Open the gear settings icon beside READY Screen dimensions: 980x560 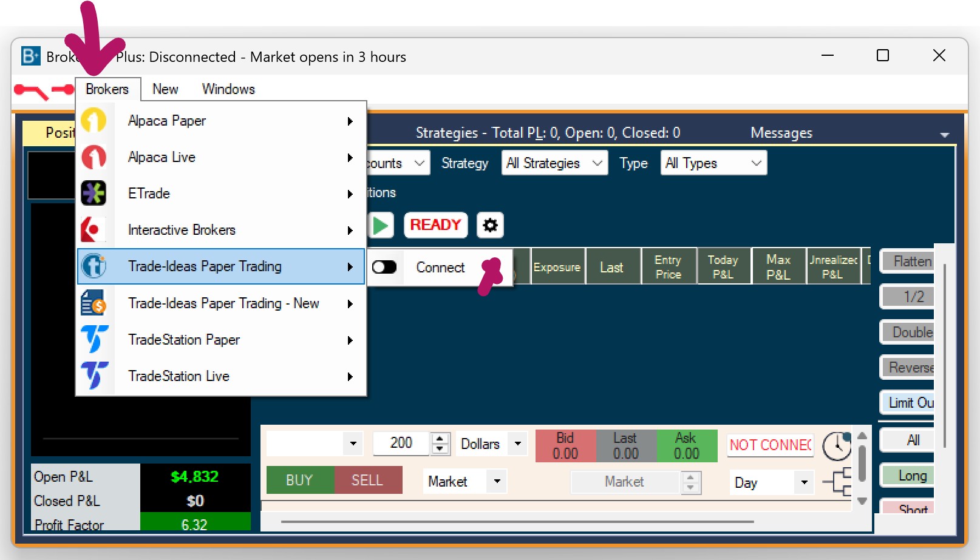pyautogui.click(x=490, y=225)
